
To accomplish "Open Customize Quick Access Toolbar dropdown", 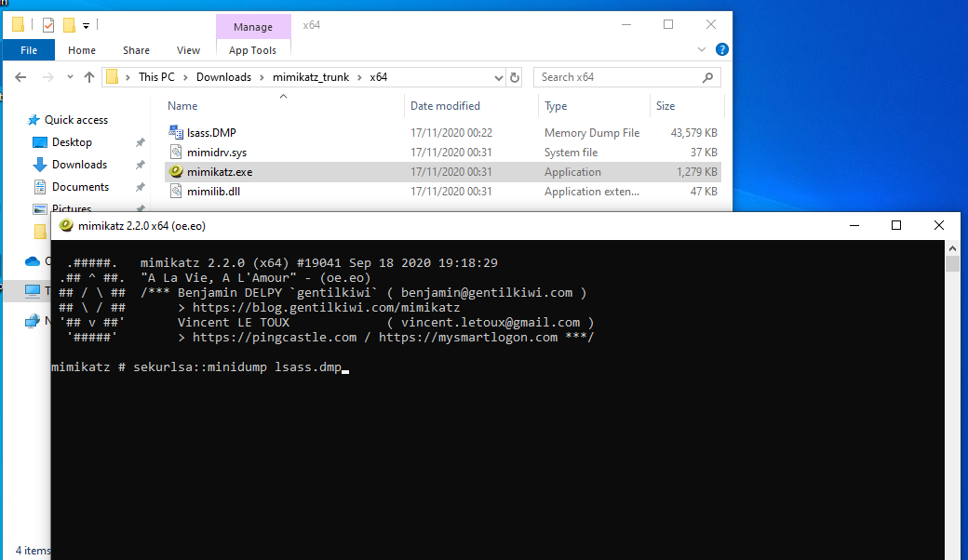I will click(86, 26).
